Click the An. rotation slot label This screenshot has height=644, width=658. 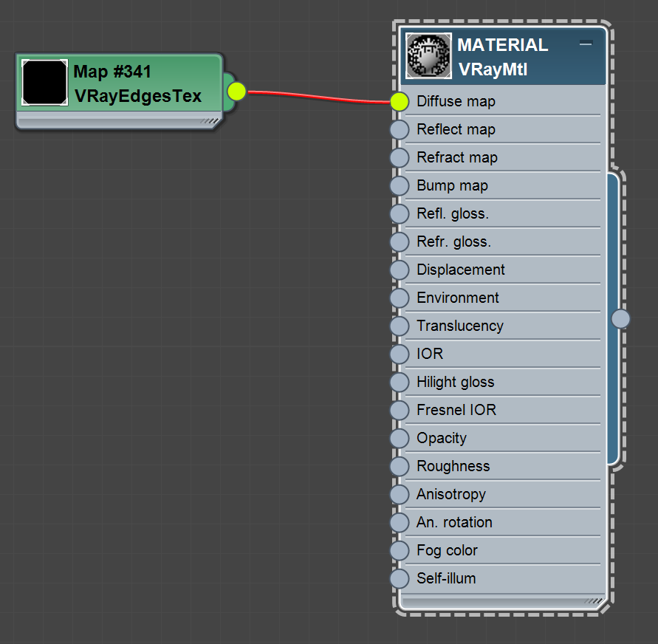tap(454, 522)
